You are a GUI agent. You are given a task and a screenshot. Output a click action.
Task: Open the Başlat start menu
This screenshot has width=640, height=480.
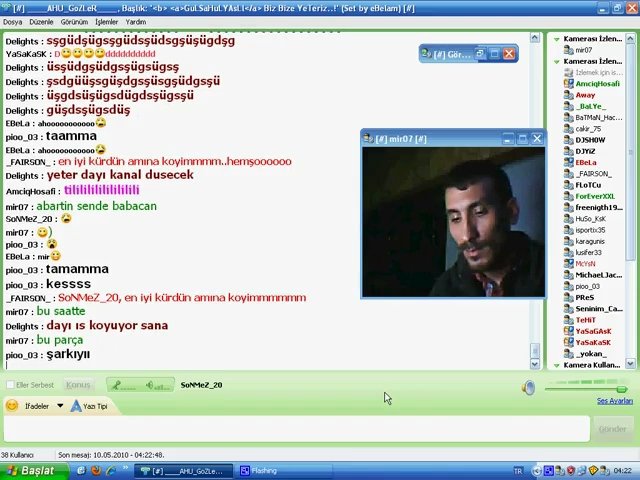tap(33, 471)
